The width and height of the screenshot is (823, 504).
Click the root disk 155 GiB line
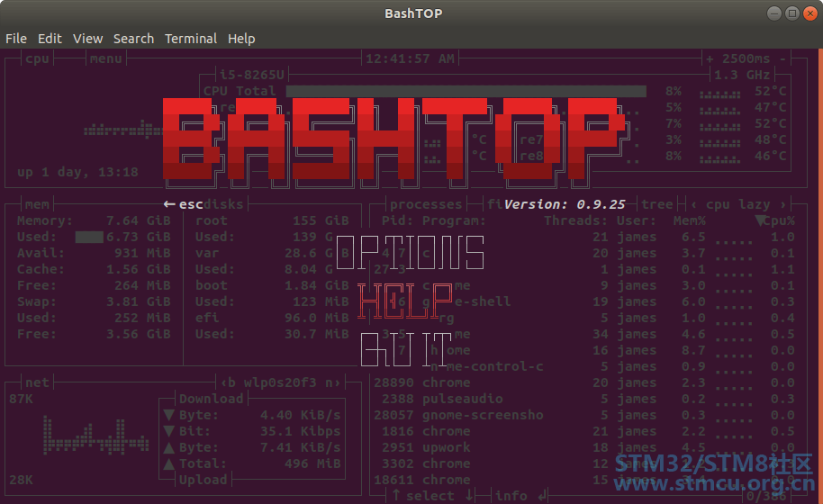point(272,220)
